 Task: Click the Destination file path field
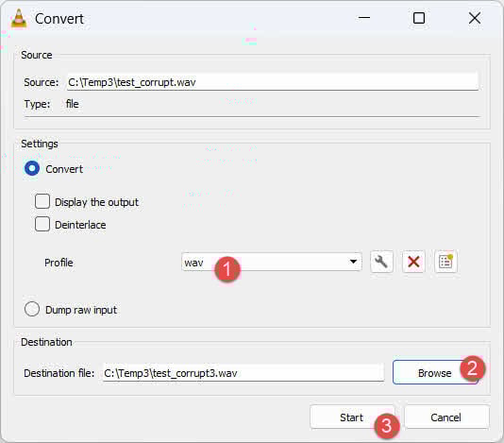[244, 373]
